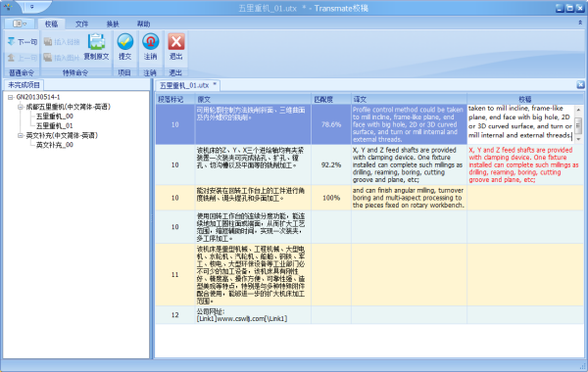588x372 pixels.
Task: Select 成都五里重机(中文简体-英语) tree item
Action: coord(68,107)
